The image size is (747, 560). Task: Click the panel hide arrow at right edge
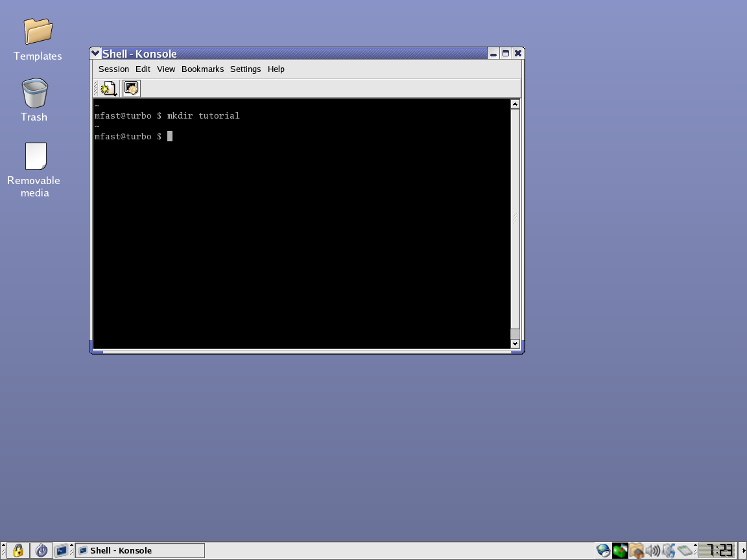[743, 550]
